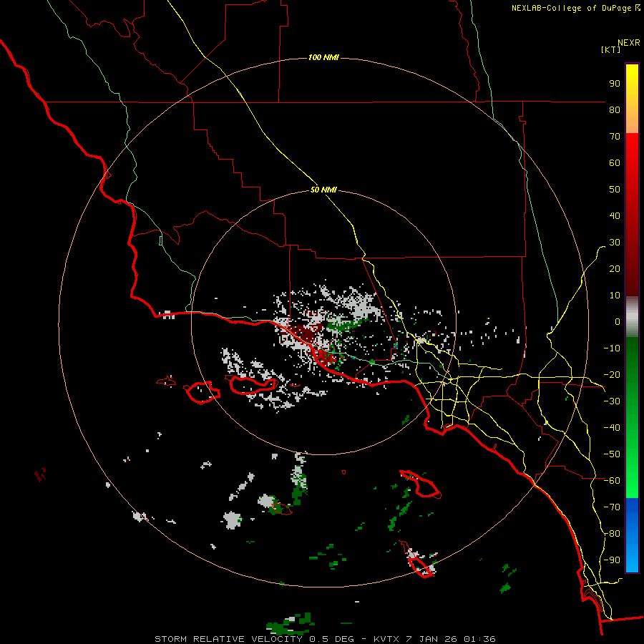Click the '30' value on velocity scale

(615, 243)
